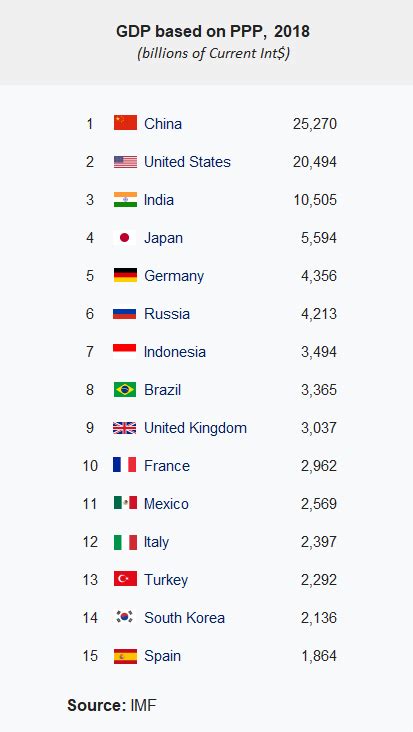Click China's GDP value 25,270
The image size is (413, 732).
click(315, 124)
